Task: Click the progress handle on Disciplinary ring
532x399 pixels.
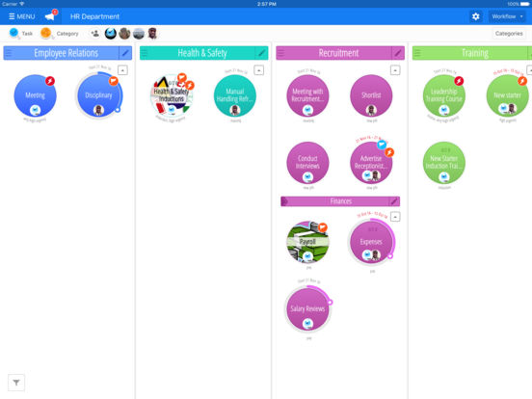Action: [x=118, y=110]
